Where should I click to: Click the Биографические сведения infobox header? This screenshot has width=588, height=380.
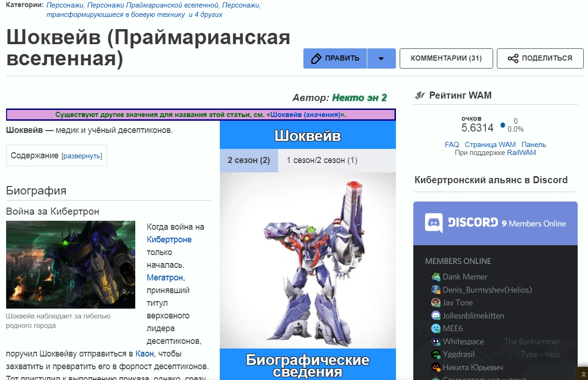tap(308, 366)
